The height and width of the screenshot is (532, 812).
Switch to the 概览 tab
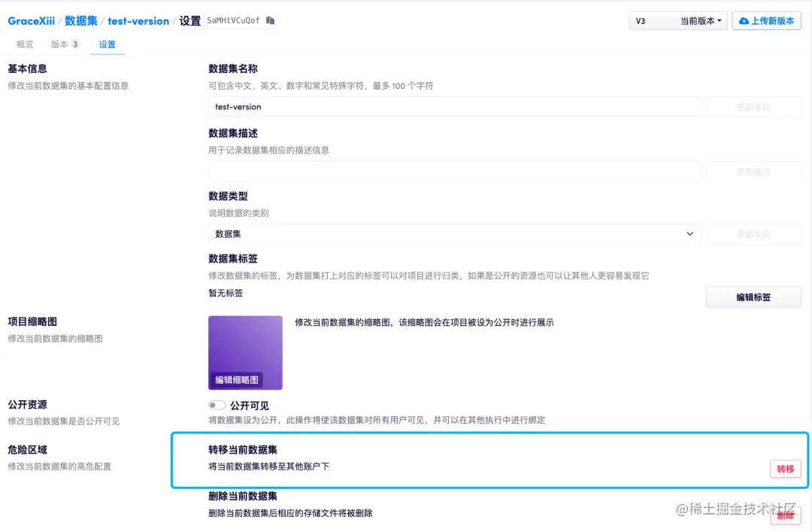point(24,44)
